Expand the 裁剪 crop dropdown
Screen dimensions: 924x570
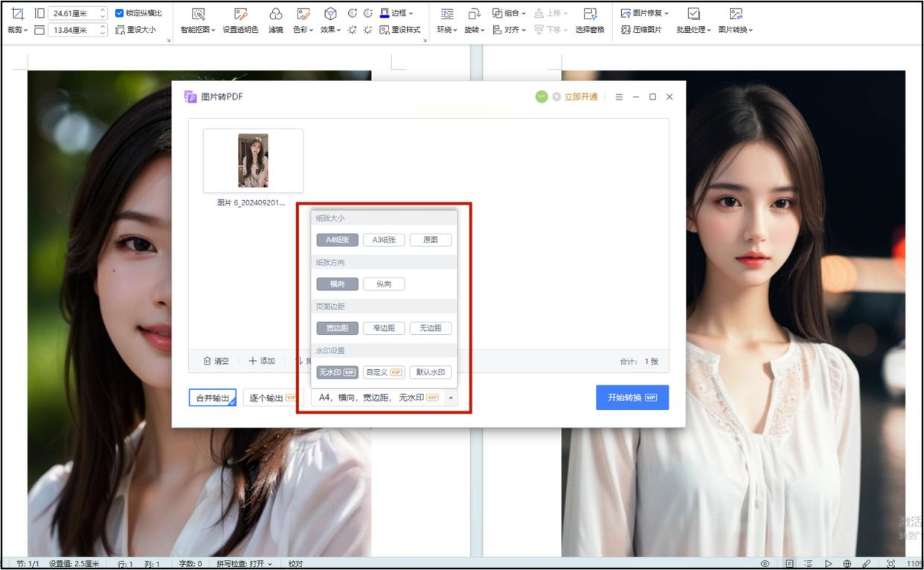click(x=17, y=30)
